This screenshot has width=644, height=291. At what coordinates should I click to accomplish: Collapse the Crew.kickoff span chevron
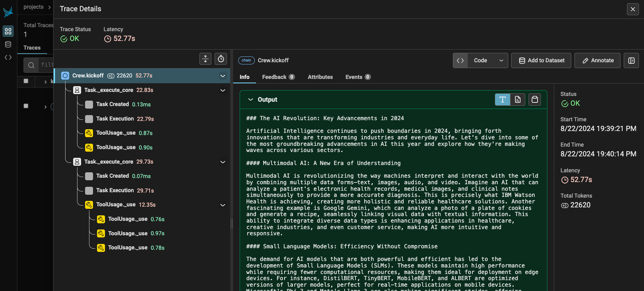click(x=223, y=76)
